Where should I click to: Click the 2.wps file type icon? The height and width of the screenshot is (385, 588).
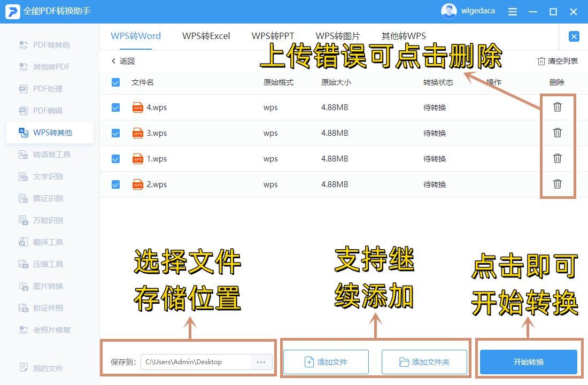(x=138, y=184)
